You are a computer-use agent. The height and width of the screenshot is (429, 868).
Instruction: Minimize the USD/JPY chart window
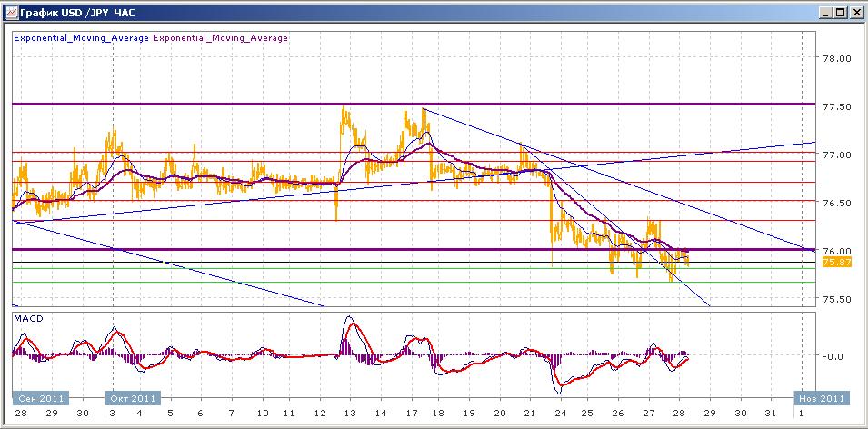(x=825, y=12)
